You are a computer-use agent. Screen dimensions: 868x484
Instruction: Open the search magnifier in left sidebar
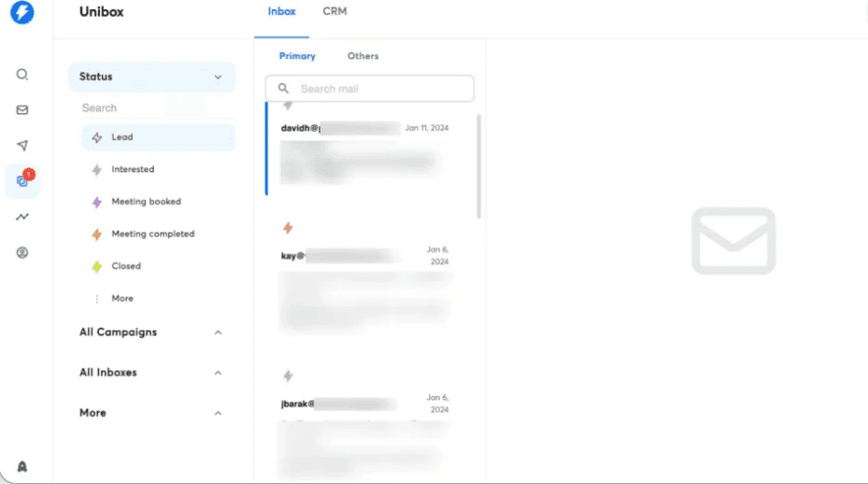[x=22, y=74]
